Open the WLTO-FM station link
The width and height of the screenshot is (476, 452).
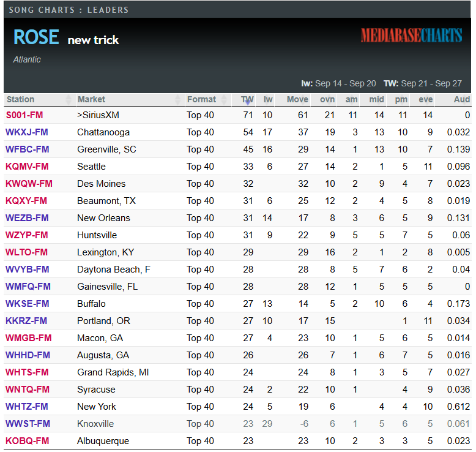[26, 252]
